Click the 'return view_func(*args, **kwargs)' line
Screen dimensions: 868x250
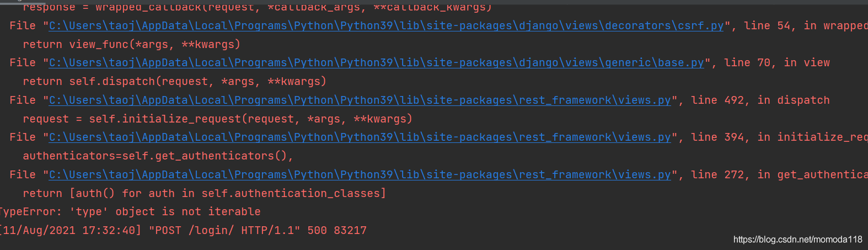pos(131,45)
